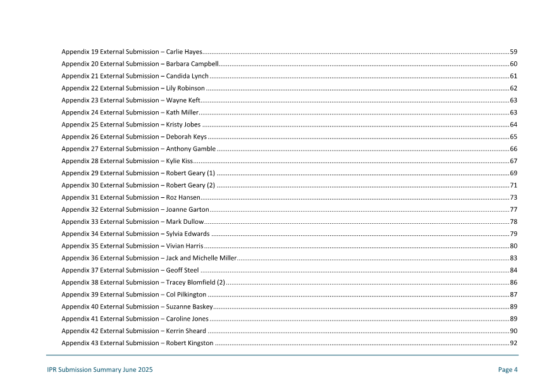Click the Page 4 footer label
The image size is (554, 392).
click(x=509, y=369)
